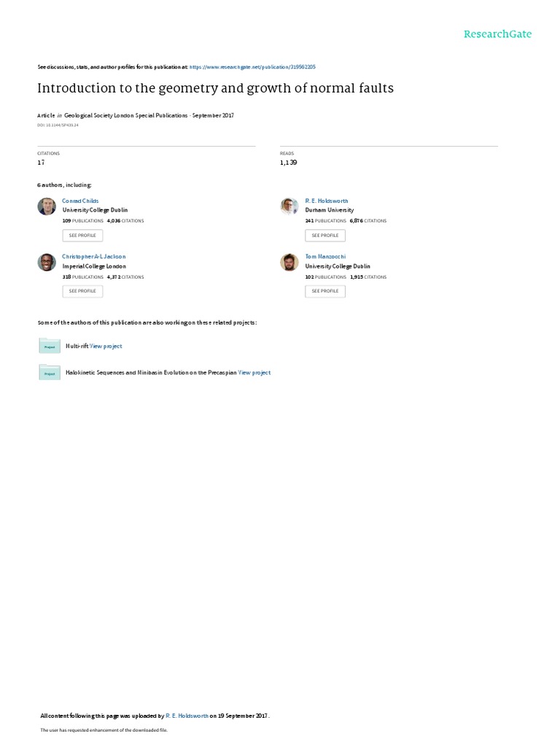Click the Multi-rift project folder icon
560x747 pixels.
click(50, 346)
